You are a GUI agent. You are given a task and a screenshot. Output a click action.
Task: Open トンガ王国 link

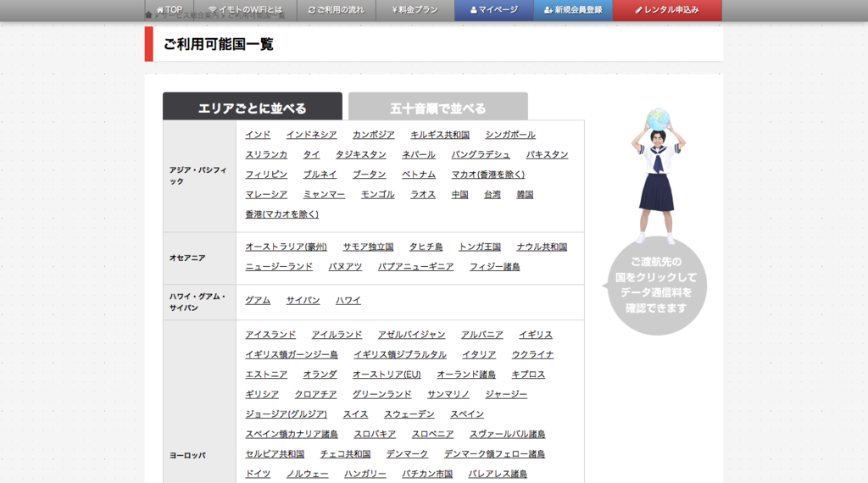pyautogui.click(x=480, y=247)
